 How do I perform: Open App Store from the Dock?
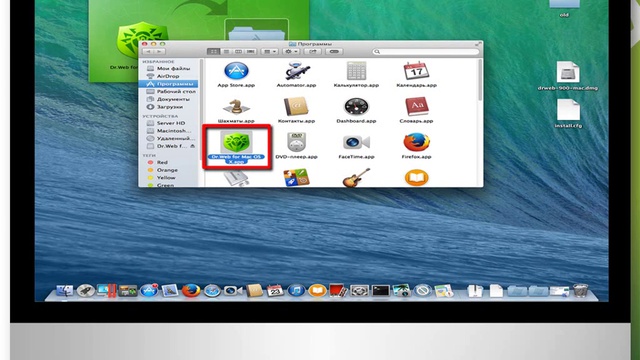click(x=149, y=291)
